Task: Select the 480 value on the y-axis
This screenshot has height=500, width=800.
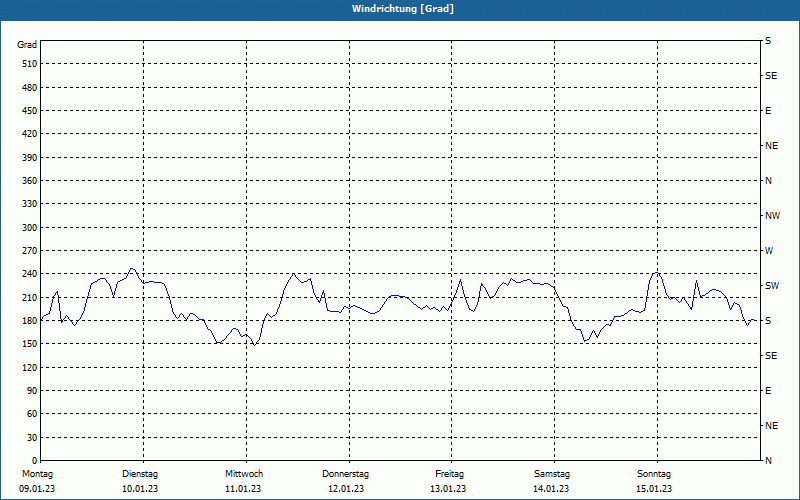Action: 29,88
